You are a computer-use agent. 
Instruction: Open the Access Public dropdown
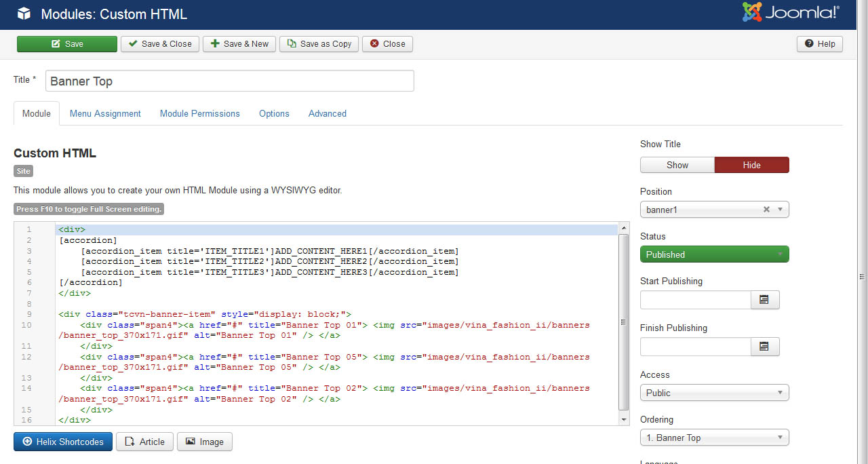click(714, 393)
